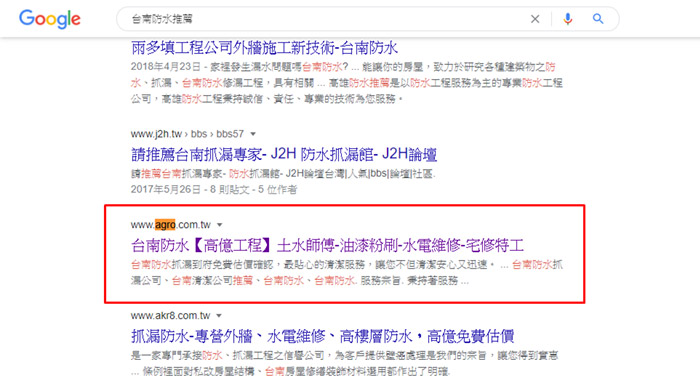Screen dimensions: 700x380
Task: Click the magnifying glass search icon
Action: click(598, 19)
